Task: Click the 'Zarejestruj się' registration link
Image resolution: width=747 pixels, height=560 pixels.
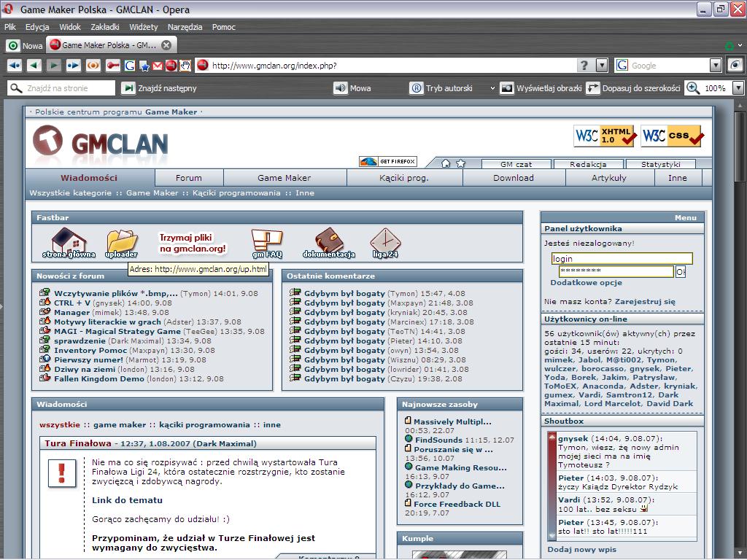Action: [645, 301]
